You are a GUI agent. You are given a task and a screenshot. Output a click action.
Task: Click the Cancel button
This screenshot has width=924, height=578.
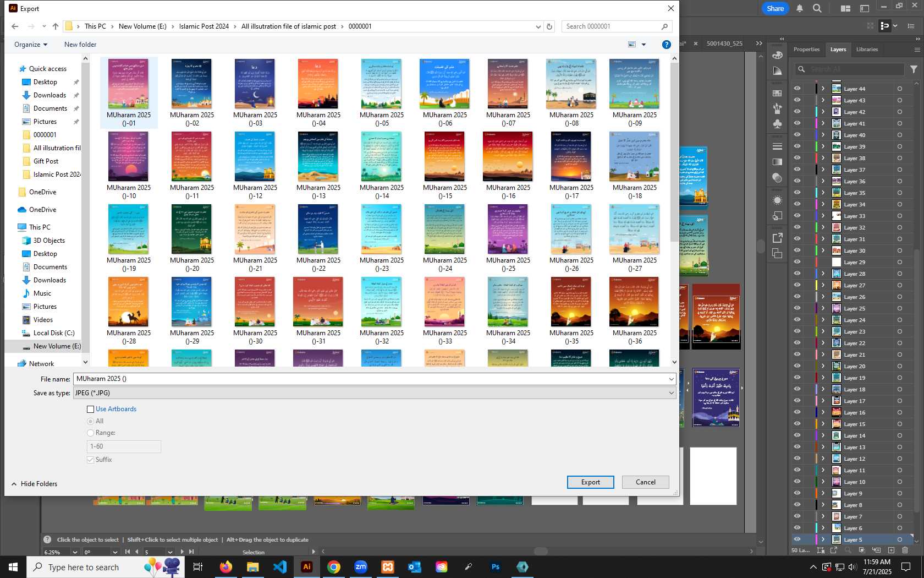click(646, 482)
